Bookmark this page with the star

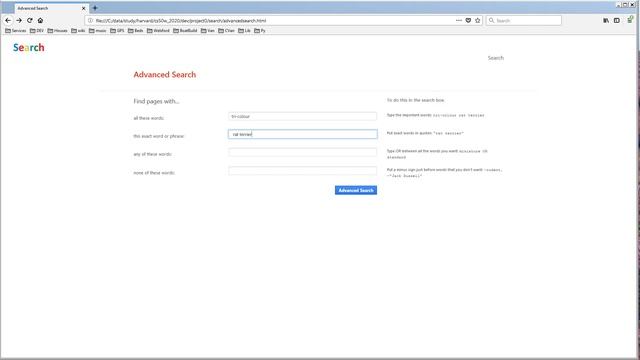(x=478, y=20)
